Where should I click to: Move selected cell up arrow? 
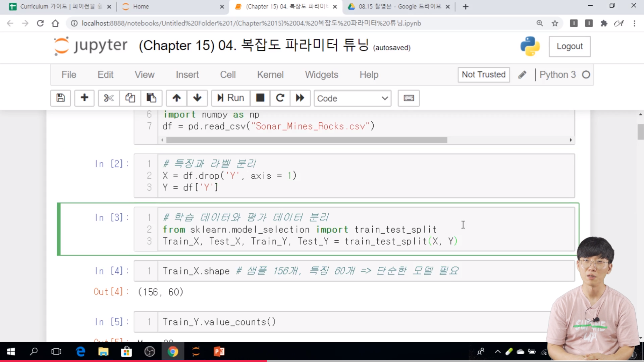pyautogui.click(x=176, y=98)
